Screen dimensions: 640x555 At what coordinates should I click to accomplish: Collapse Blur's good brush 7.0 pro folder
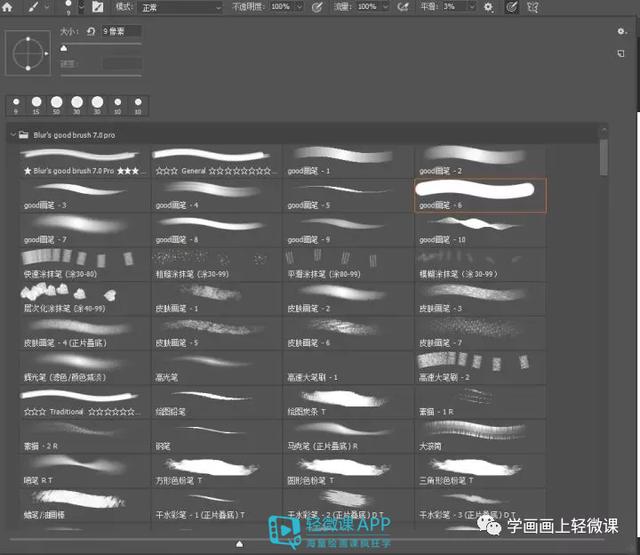tap(13, 134)
